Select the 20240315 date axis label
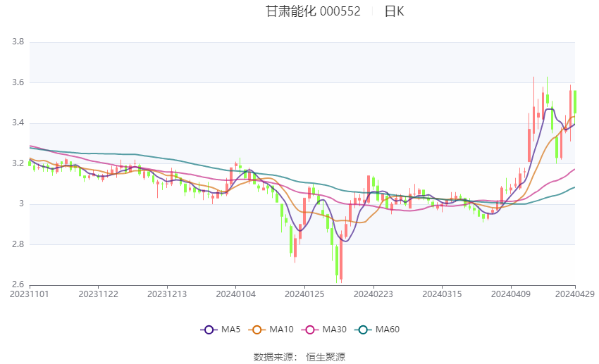Viewport: 599px width, 364px height. click(442, 294)
